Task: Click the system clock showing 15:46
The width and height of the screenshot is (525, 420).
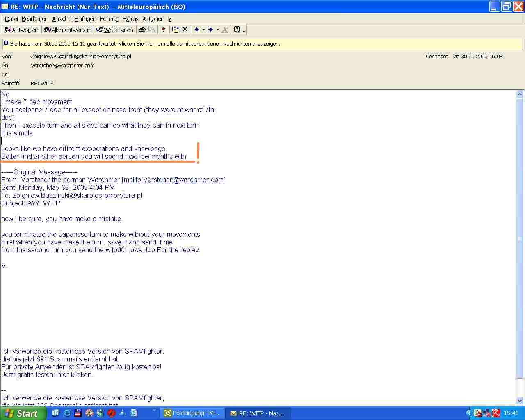Action: pos(511,413)
